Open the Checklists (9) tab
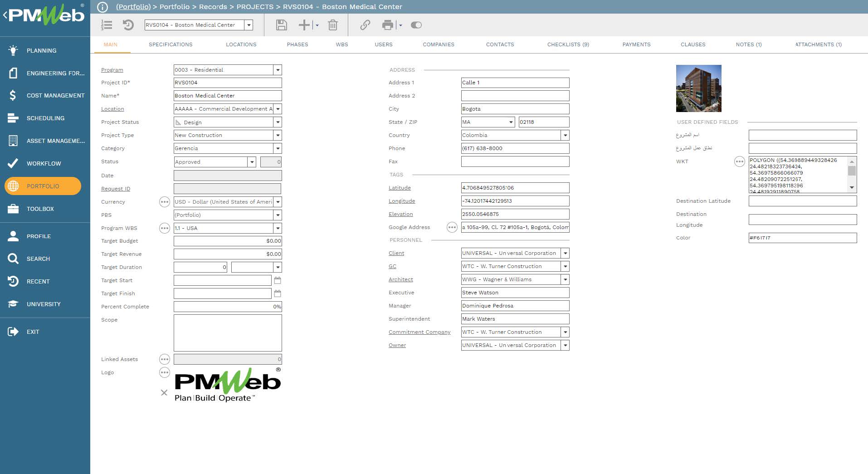868x474 pixels. pyautogui.click(x=568, y=44)
